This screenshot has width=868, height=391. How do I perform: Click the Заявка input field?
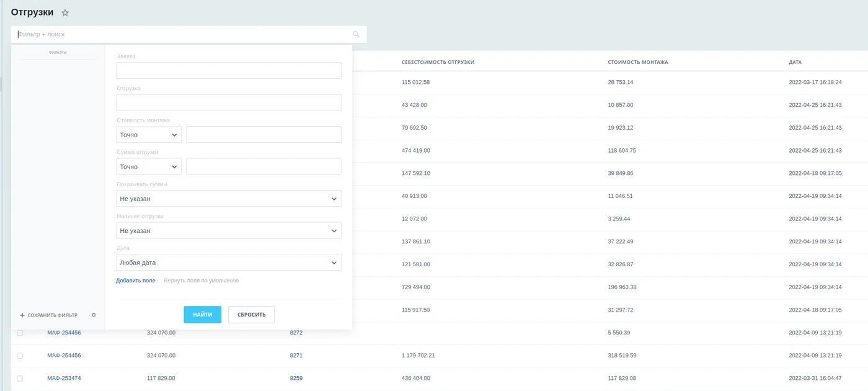tap(229, 71)
